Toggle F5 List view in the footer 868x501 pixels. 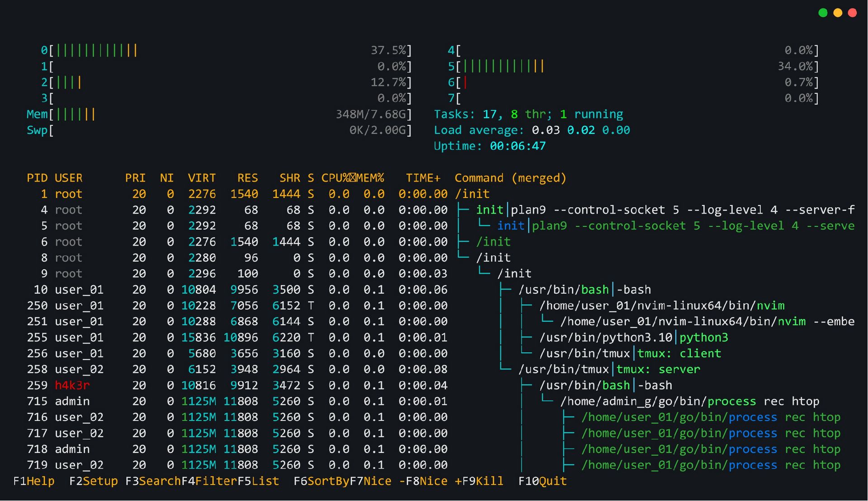[x=258, y=481]
